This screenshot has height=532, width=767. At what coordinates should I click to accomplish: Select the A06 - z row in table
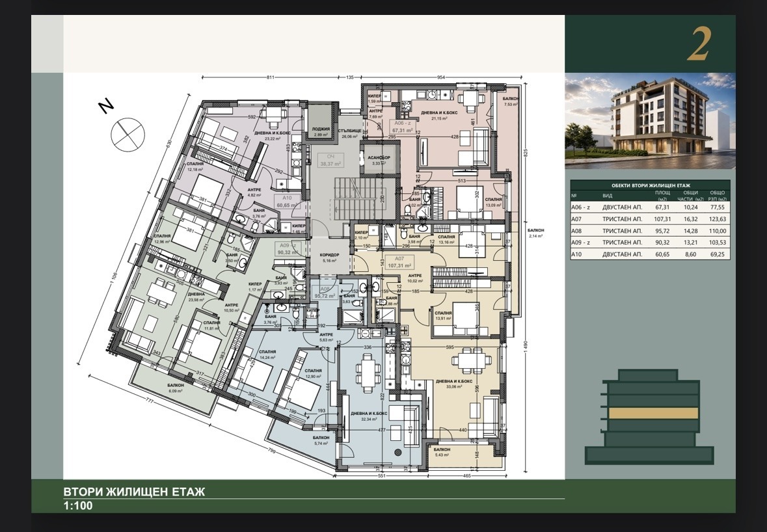(x=650, y=207)
